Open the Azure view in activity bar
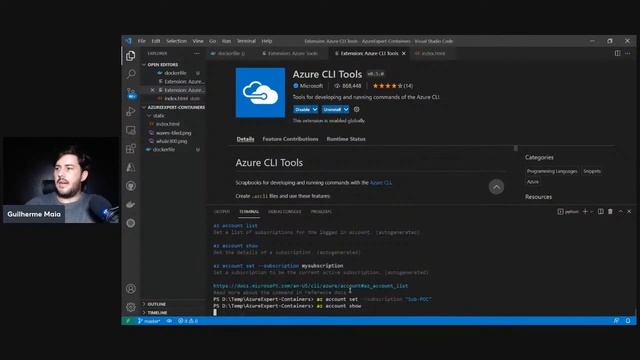The image size is (640, 360). [x=131, y=167]
